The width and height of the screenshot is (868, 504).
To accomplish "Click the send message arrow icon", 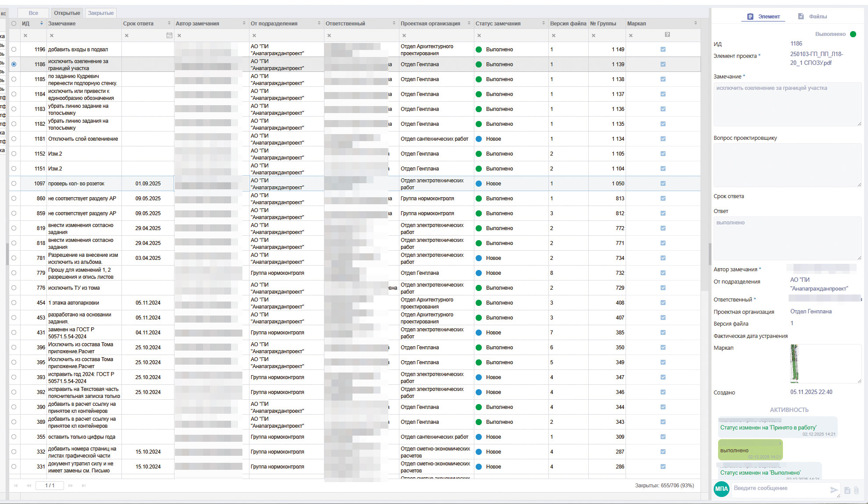I will [833, 490].
